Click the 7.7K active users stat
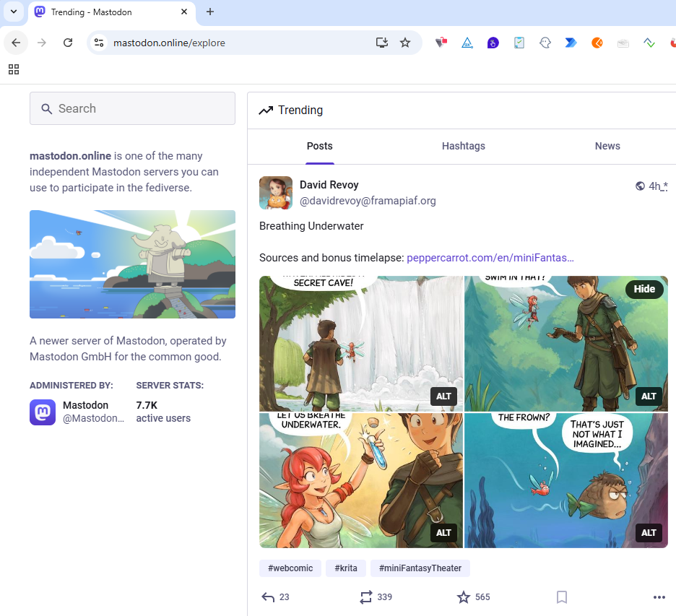This screenshot has width=676, height=616. click(x=163, y=412)
